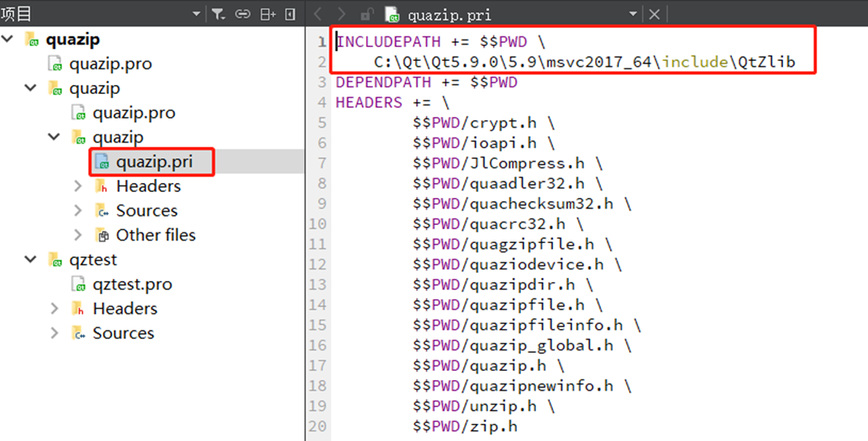Screen dimensions: 868x441
Task: Collapse the top-level quazip project
Action: 8,40
